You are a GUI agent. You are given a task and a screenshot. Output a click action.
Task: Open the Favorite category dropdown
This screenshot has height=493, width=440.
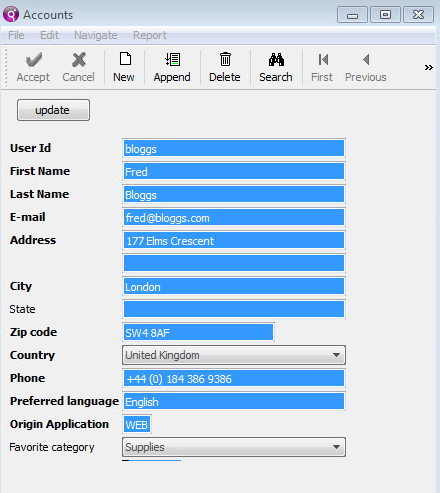pyautogui.click(x=234, y=447)
